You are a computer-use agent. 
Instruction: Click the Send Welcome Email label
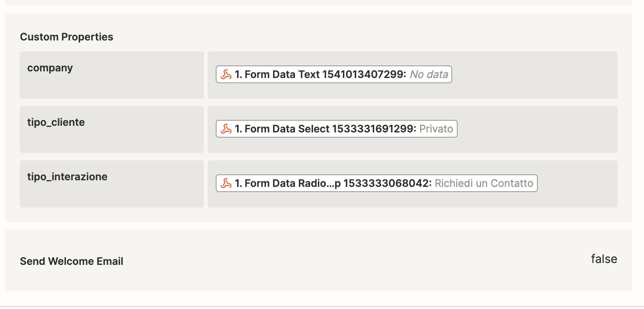pos(72,261)
